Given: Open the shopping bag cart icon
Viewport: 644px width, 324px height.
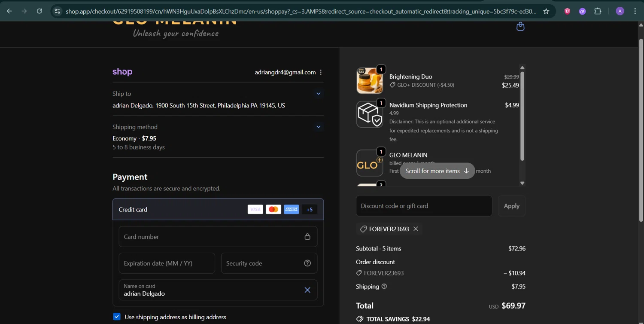Looking at the screenshot, I should tap(520, 27).
